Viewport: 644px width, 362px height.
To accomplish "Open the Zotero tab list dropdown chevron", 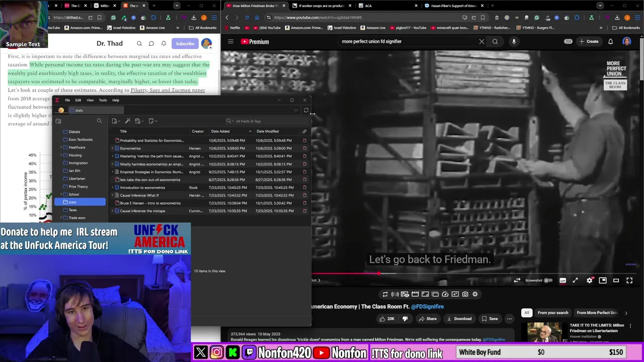I will click(296, 110).
